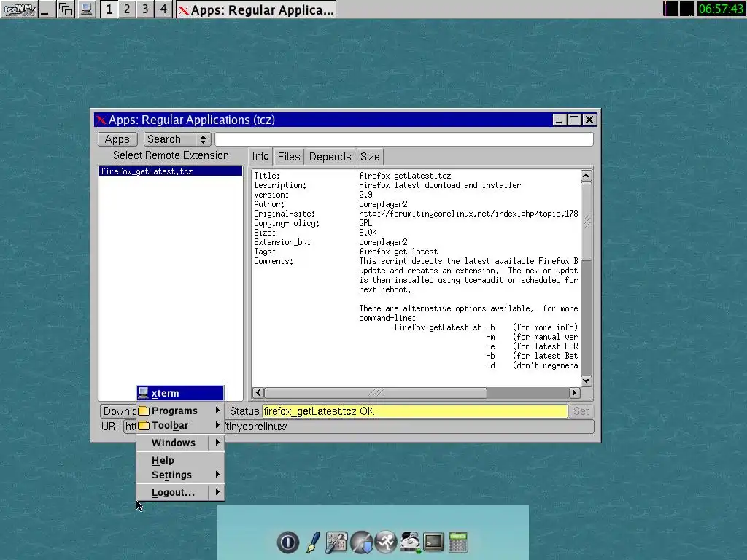Maximize the Apps window
The width and height of the screenshot is (747, 560).
(574, 120)
